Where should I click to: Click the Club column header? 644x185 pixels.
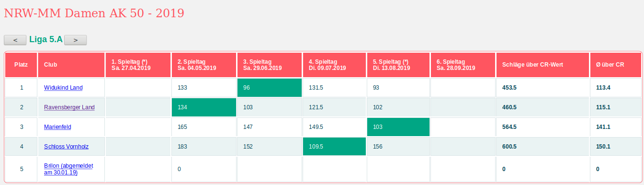(x=71, y=65)
